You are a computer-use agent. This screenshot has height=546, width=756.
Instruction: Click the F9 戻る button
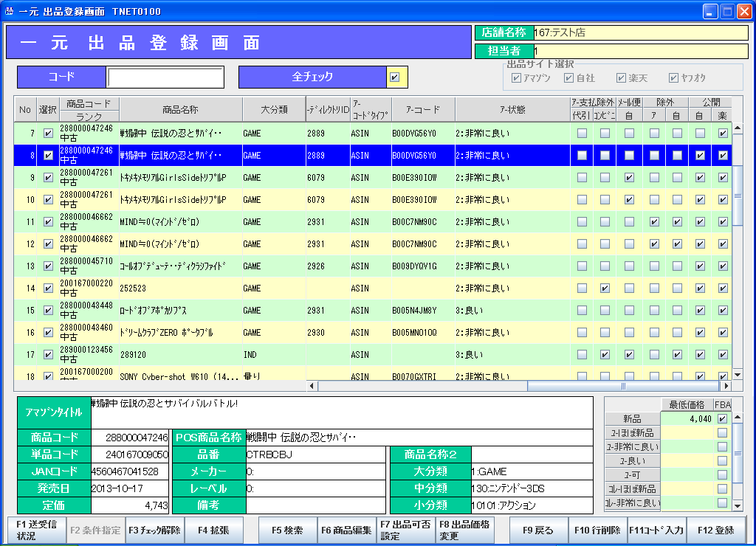(x=538, y=531)
